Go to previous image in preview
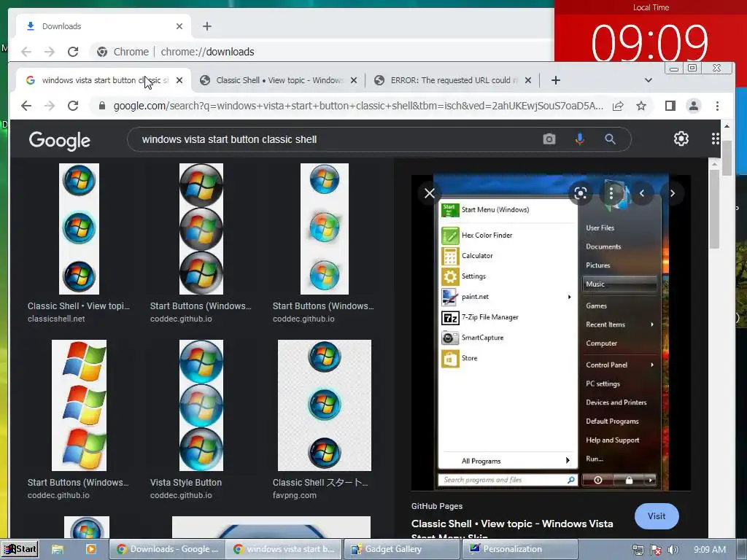747x560 pixels. click(642, 193)
